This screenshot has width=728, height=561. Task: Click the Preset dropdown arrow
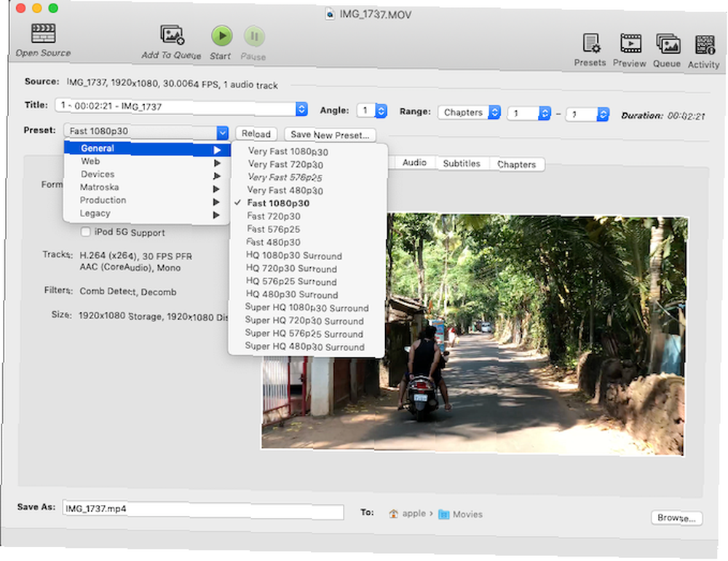[x=222, y=133]
